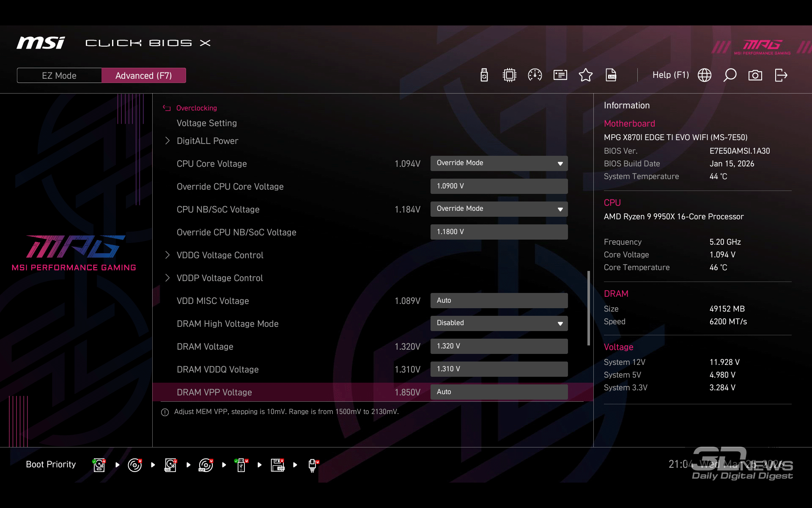Screen dimensions: 812x508
Task: Expand VDDG Voltage Control
Action: tap(219, 255)
